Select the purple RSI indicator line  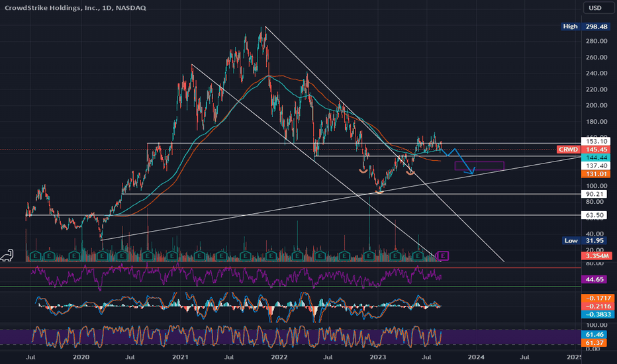tap(236, 275)
